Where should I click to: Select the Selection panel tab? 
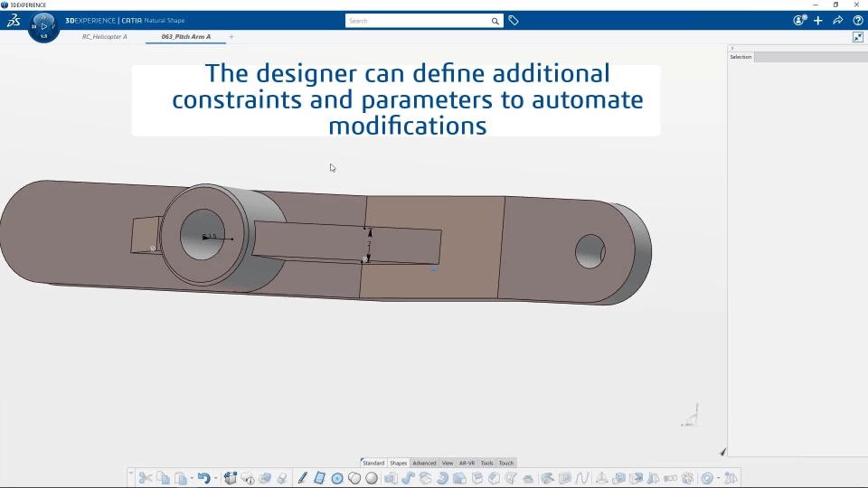tap(741, 57)
